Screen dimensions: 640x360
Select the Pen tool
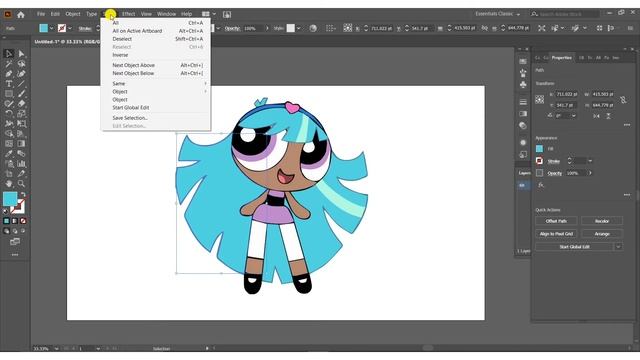click(x=9, y=74)
